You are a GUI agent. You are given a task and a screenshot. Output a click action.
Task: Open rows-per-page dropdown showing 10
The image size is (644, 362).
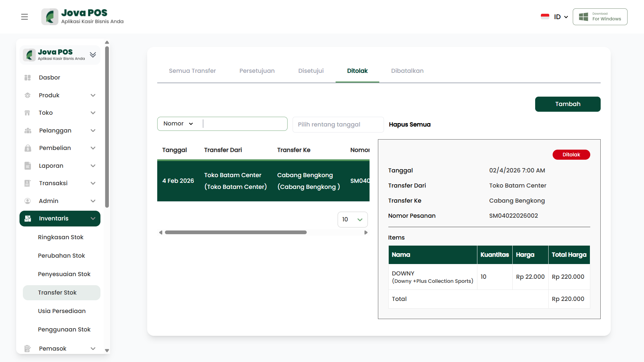point(352,219)
